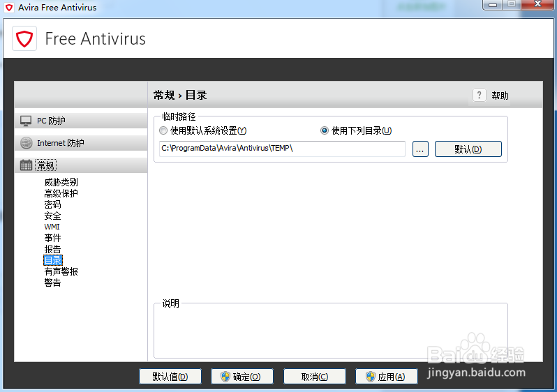Select 使用默认系统设置 radio button
557x392 pixels.
pos(163,130)
